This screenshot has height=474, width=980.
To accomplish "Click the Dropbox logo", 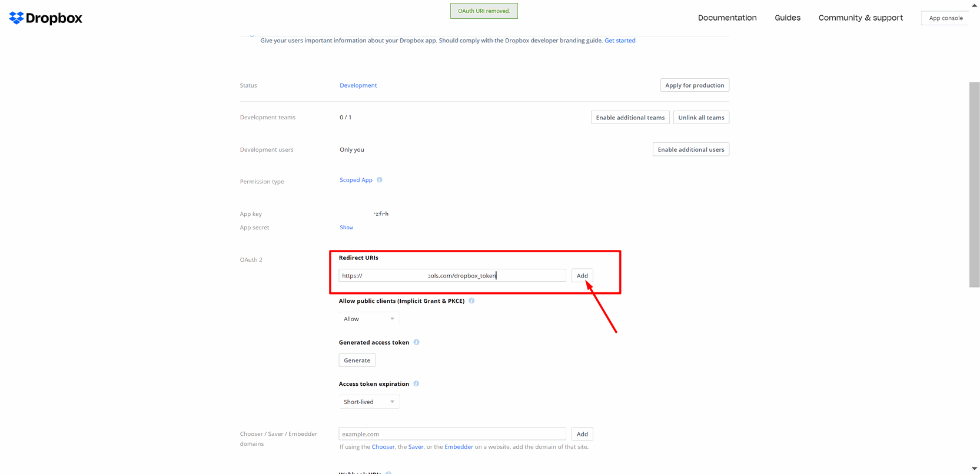I will pos(46,18).
